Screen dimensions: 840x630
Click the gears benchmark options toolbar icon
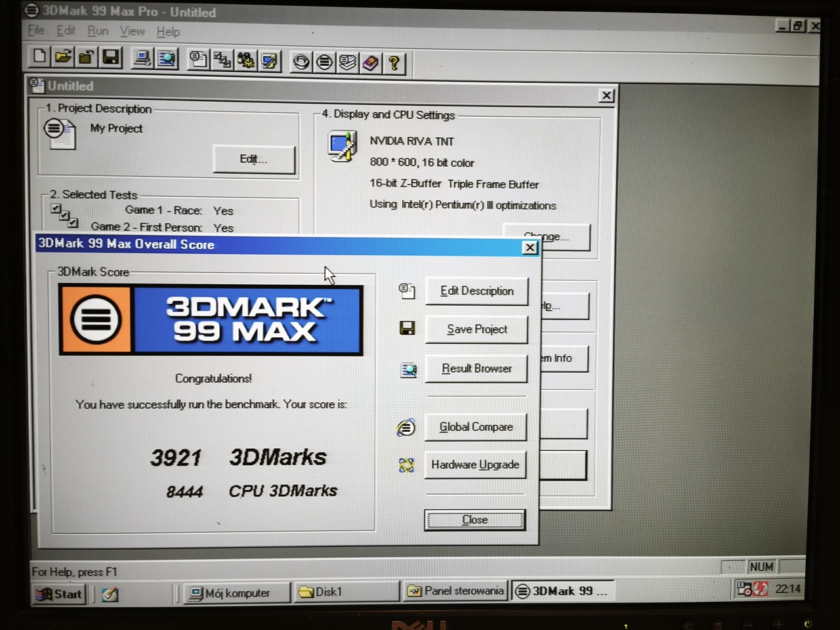point(246,61)
